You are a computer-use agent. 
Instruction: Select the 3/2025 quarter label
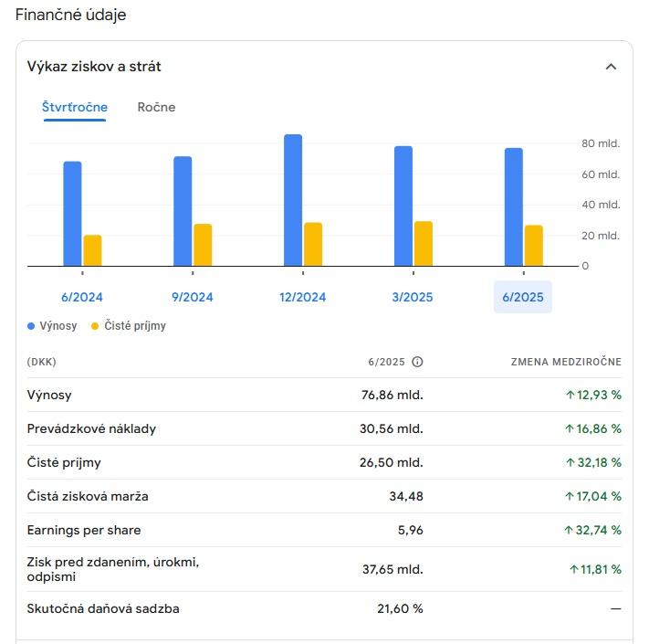click(x=413, y=297)
